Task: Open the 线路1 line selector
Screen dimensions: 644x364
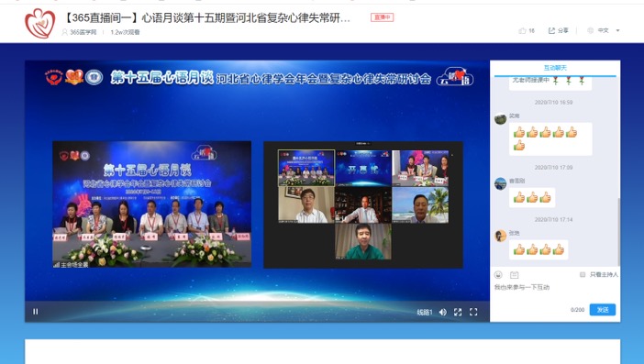Action: tap(425, 313)
